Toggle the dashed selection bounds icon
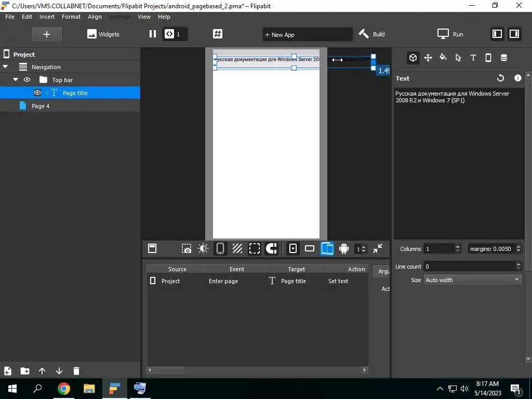This screenshot has width=532, height=399. pos(255,249)
